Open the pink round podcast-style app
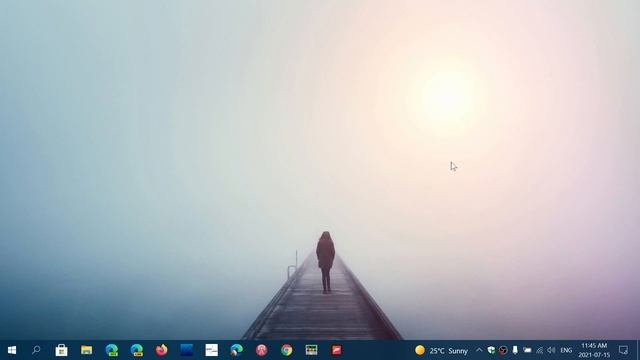This screenshot has height=360, width=640. pyautogui.click(x=262, y=350)
